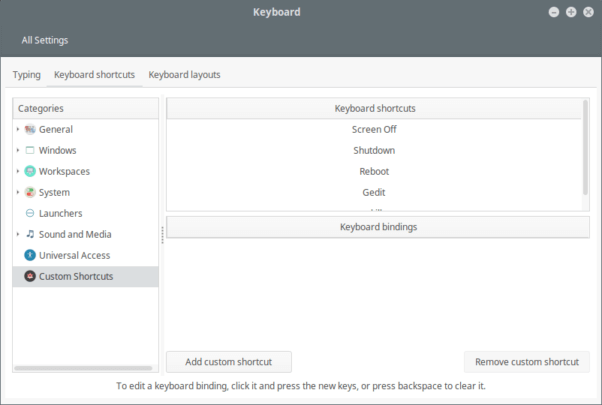
Task: Select the System category label
Action: [54, 192]
